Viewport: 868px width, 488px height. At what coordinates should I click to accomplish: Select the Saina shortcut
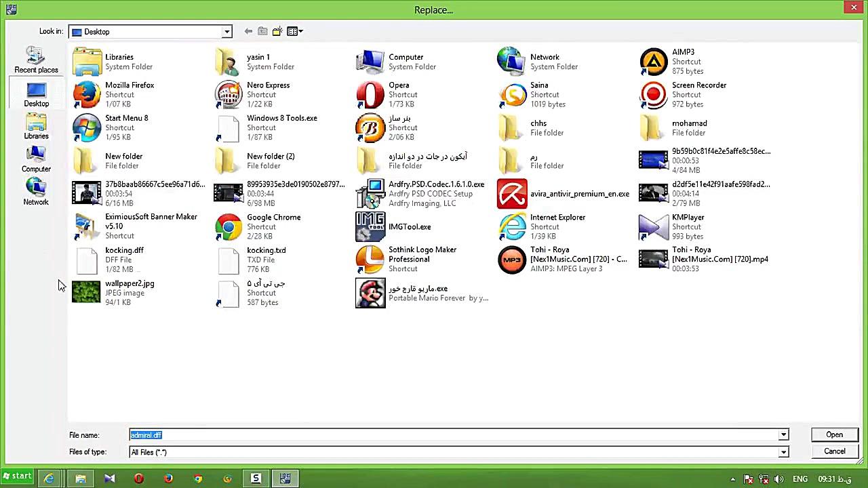point(532,94)
